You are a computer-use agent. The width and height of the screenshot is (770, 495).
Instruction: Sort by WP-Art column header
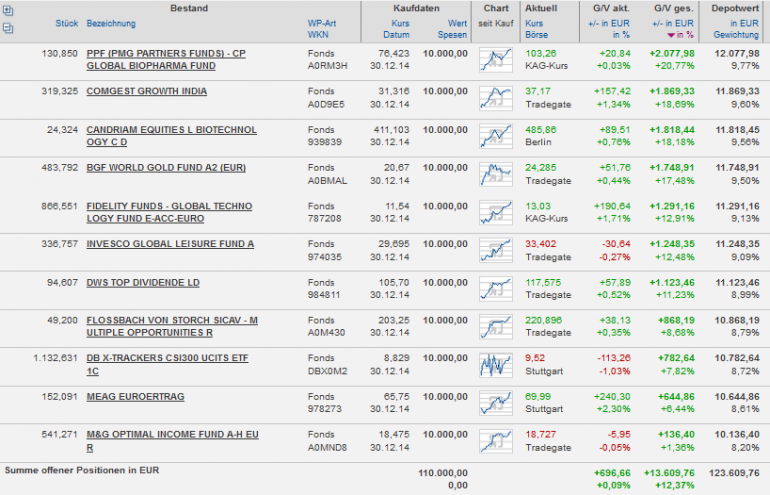322,24
